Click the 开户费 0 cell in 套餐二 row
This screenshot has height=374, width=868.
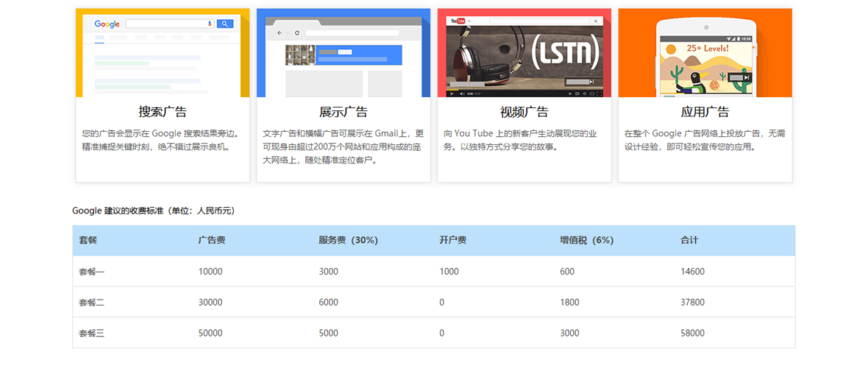pyautogui.click(x=442, y=303)
